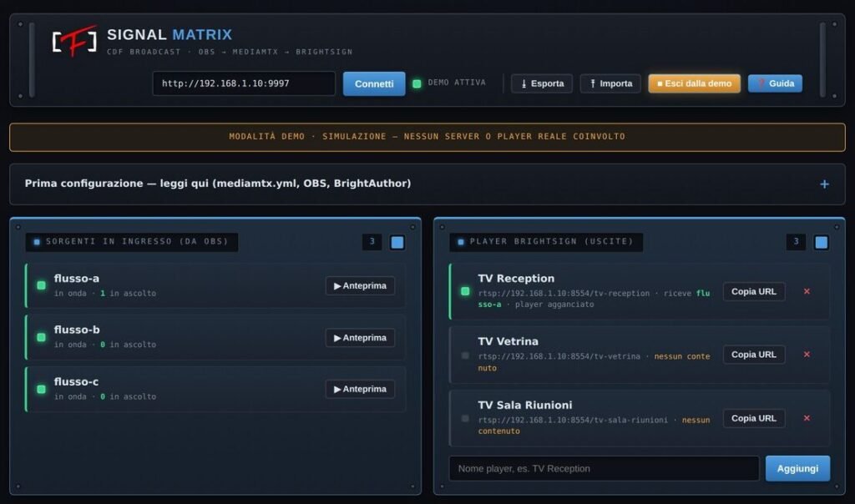855x504 pixels.
Task: Select the flusso-c source name
Action: coord(76,381)
